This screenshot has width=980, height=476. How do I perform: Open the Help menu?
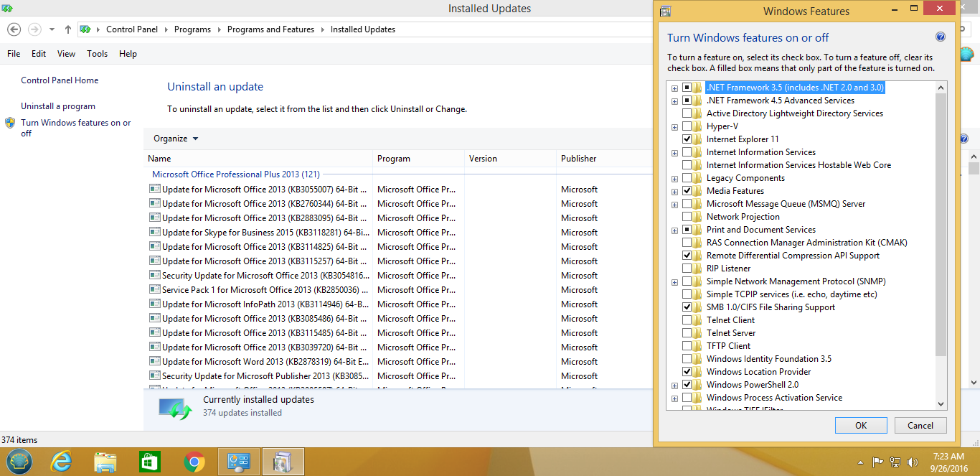[128, 54]
